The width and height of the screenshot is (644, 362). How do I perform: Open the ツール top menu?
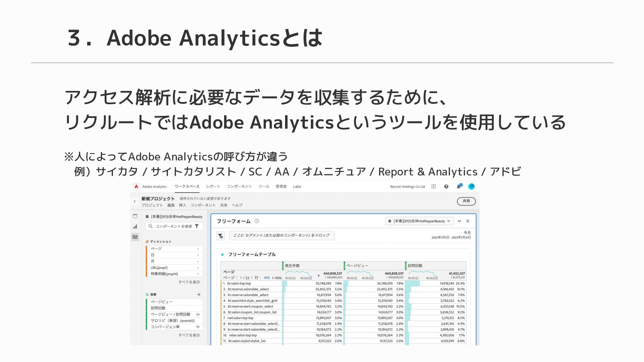264,187
